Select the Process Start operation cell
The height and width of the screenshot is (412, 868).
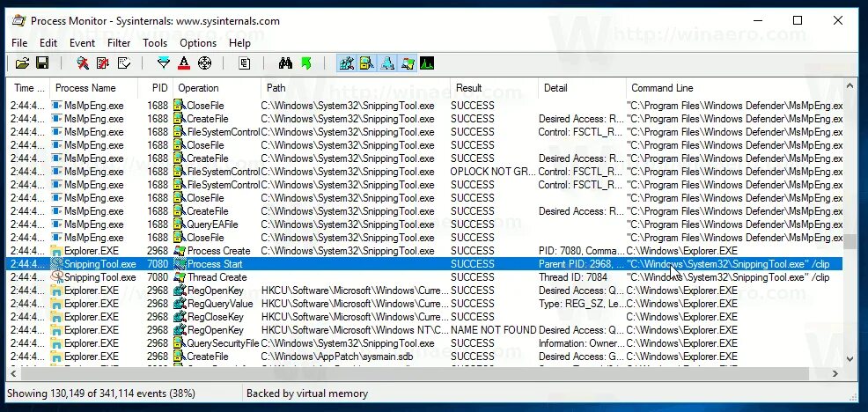[x=217, y=264]
